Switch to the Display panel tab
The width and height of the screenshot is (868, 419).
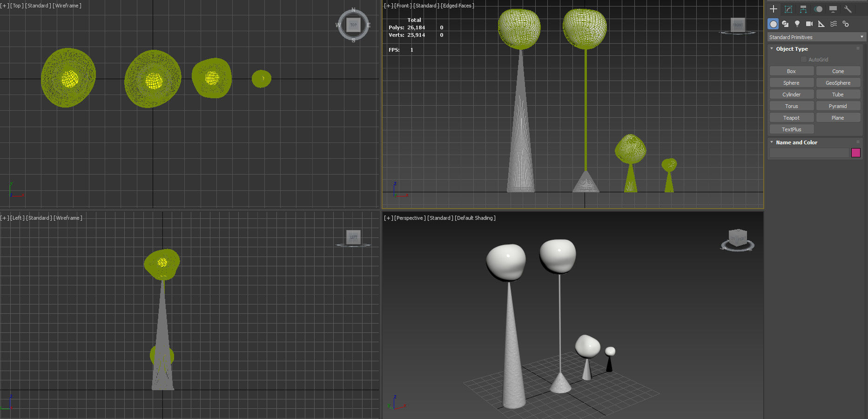[833, 9]
